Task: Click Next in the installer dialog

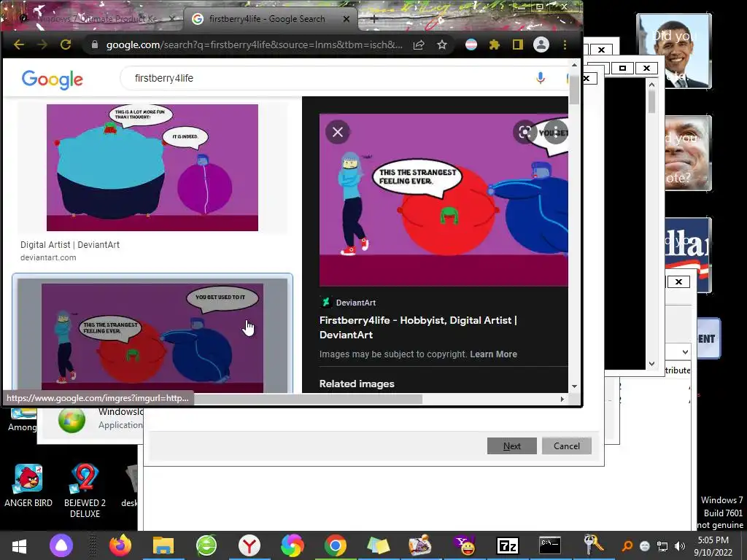Action: pyautogui.click(x=511, y=446)
